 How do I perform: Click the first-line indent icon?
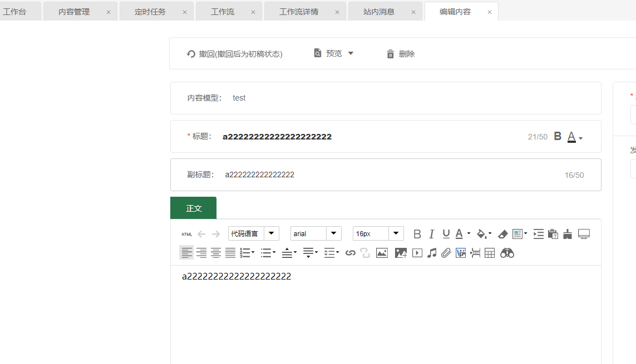(538, 234)
